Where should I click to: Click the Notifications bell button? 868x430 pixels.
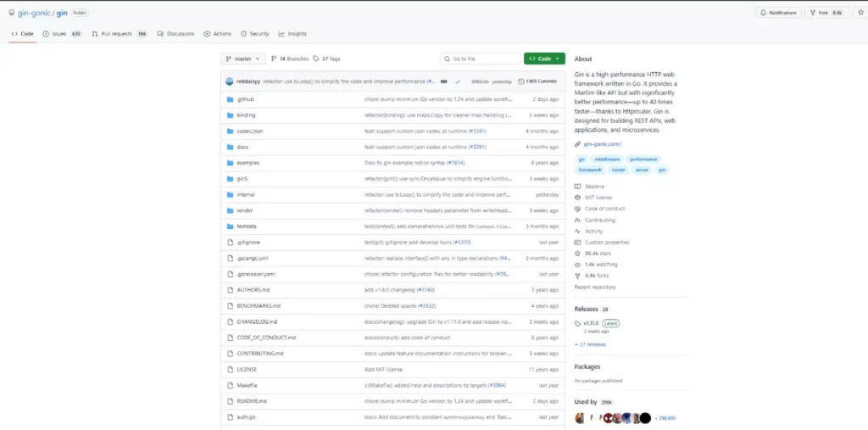(777, 13)
